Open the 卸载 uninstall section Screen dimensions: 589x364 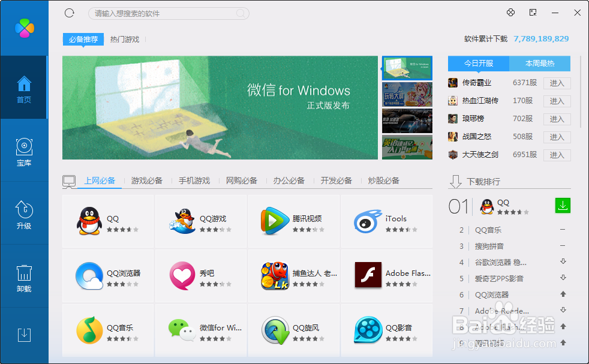24,278
